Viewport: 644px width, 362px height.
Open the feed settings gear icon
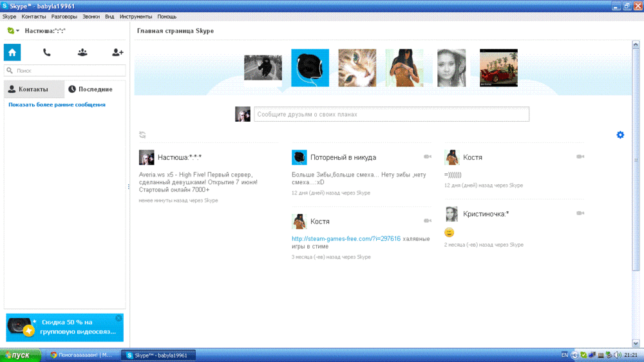click(x=620, y=135)
